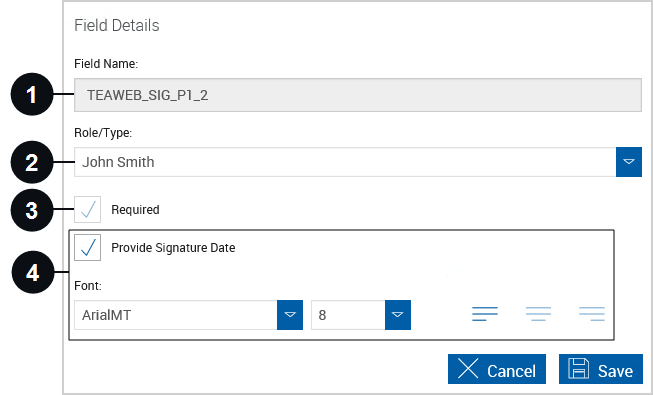Click callout marker number 2
653x395 pixels.
[x=32, y=162]
